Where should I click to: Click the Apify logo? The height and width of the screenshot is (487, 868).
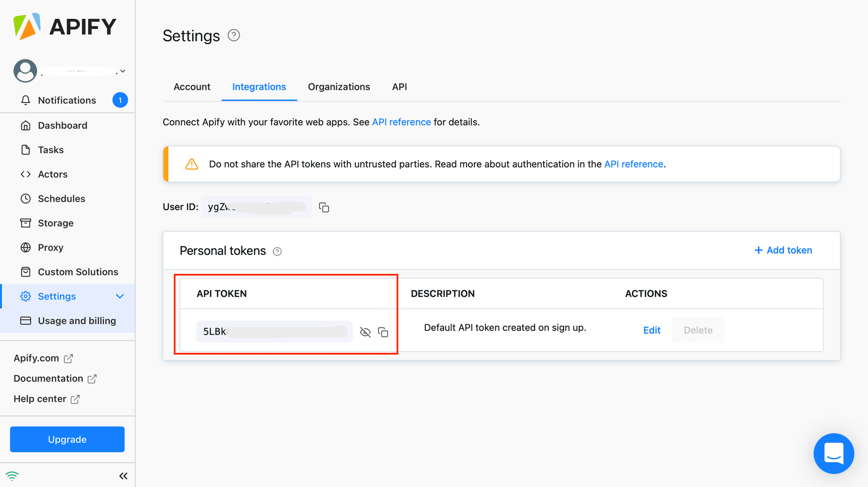[65, 26]
